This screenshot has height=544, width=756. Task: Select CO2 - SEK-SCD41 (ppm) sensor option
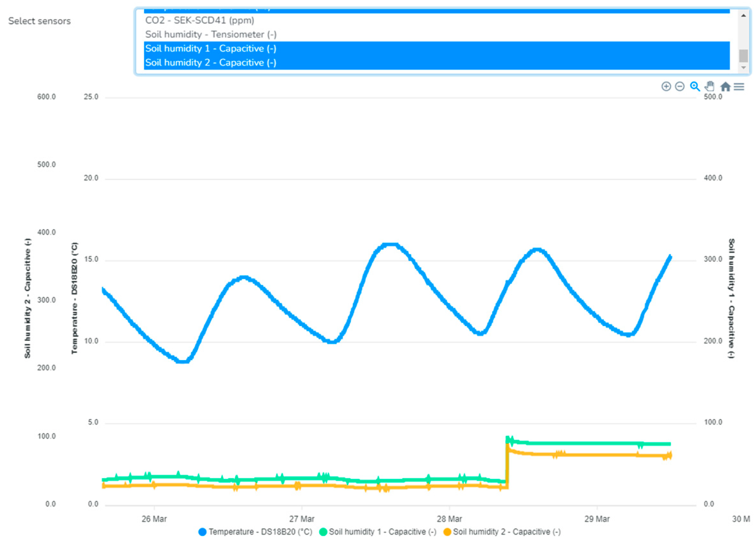click(199, 20)
